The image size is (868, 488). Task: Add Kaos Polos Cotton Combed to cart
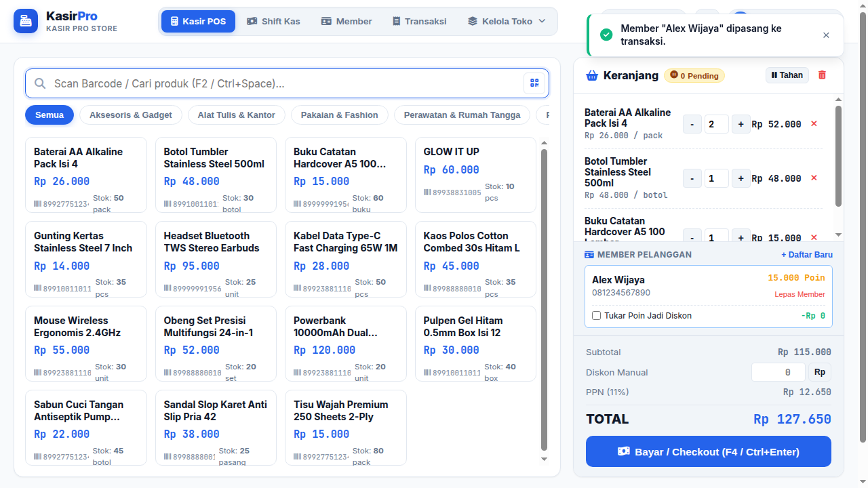(475, 260)
